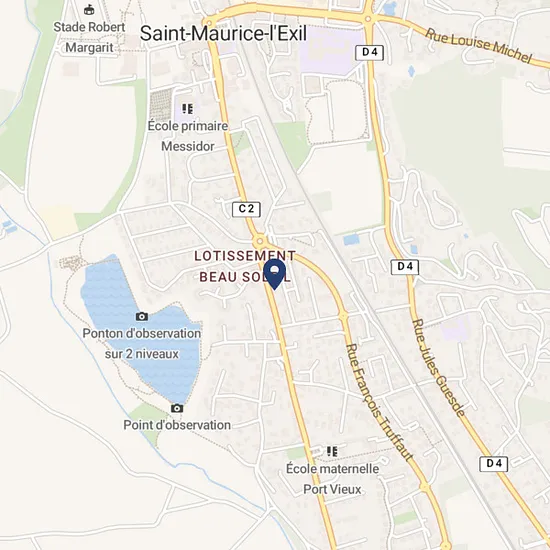Select the Rue Louise Michel street label

click(478, 46)
